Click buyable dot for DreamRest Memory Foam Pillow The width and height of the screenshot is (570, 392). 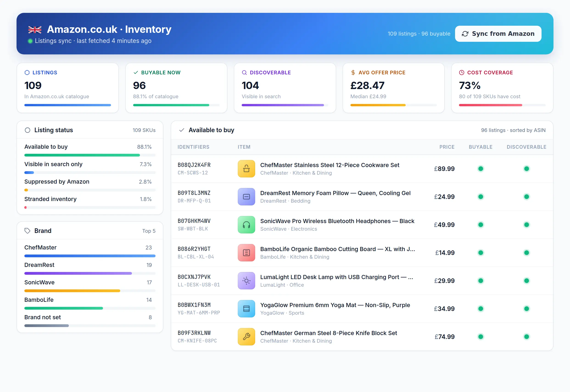(481, 197)
